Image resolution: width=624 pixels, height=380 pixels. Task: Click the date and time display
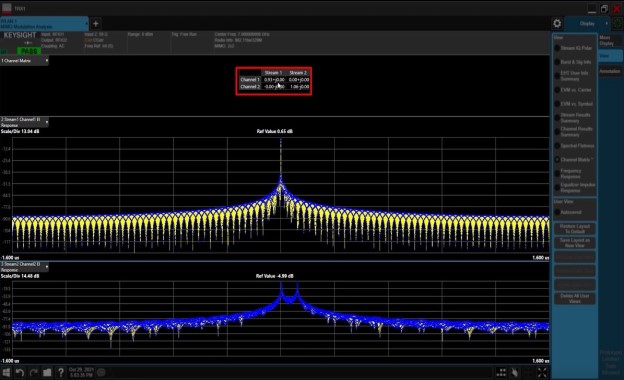point(81,372)
